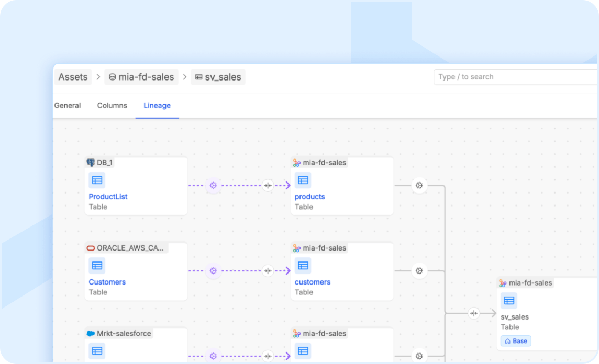The width and height of the screenshot is (599, 364).
Task: Click the ProductList table icon
Action: click(x=97, y=180)
